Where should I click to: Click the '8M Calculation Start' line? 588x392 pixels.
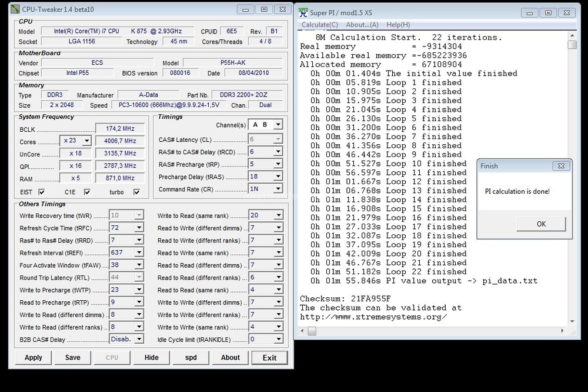coord(409,38)
